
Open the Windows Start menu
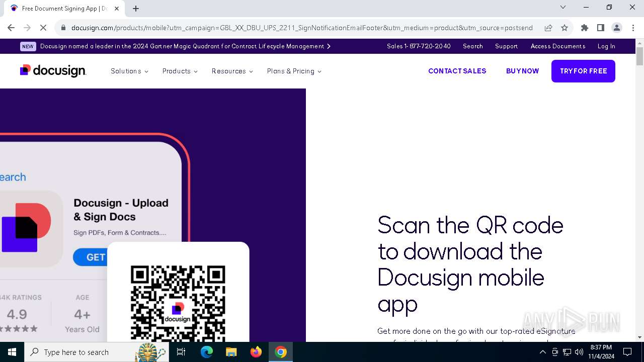(12, 352)
